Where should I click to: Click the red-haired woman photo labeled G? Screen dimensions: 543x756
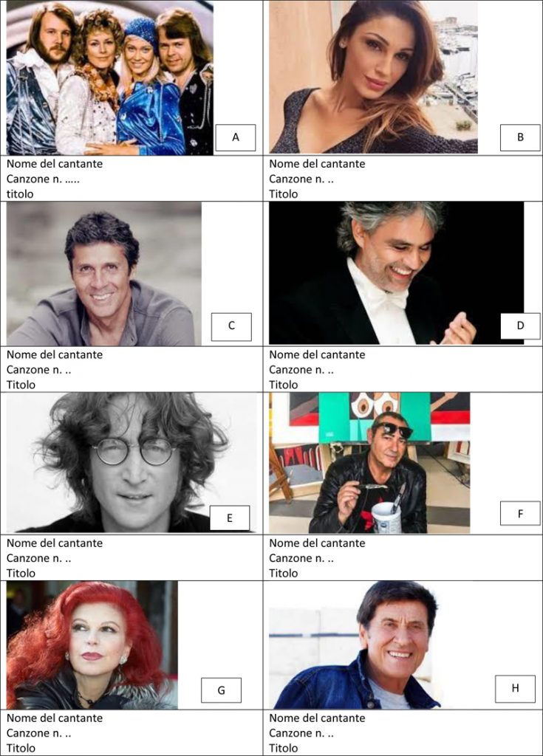pos(92,645)
